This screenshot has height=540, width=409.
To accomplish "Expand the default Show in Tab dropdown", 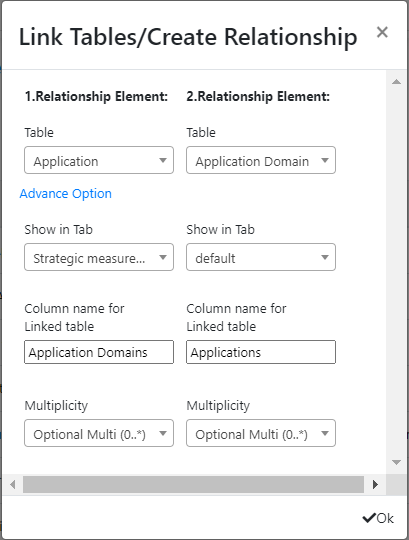I will (x=261, y=257).
